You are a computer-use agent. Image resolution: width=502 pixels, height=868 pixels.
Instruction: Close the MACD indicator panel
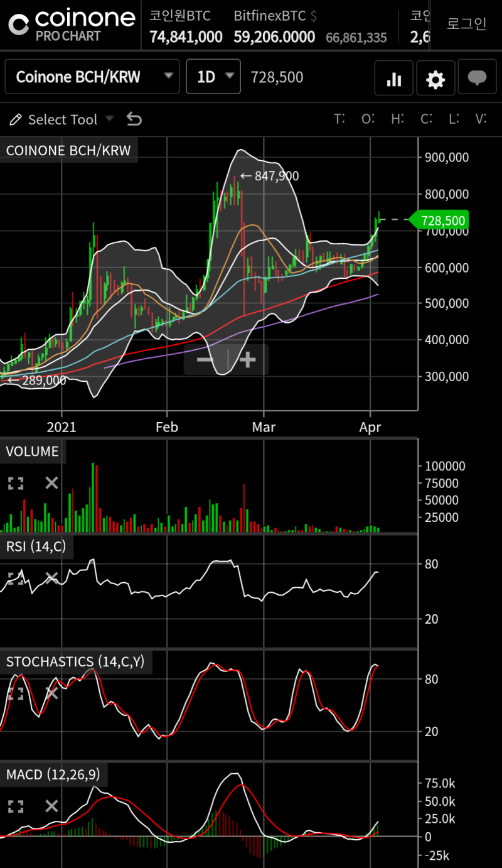[x=51, y=806]
